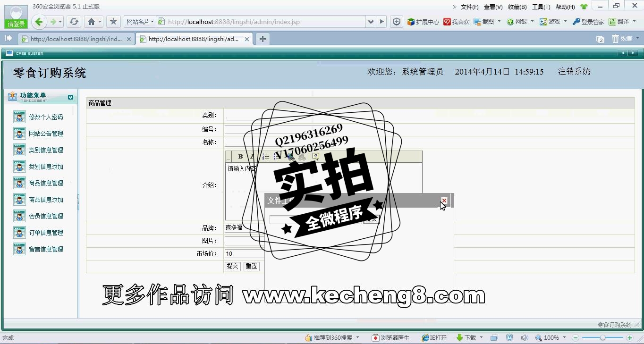Image resolution: width=644 pixels, height=344 pixels.
Task: Click 推荐到360搜索 thumbs up item
Action: coord(329,338)
